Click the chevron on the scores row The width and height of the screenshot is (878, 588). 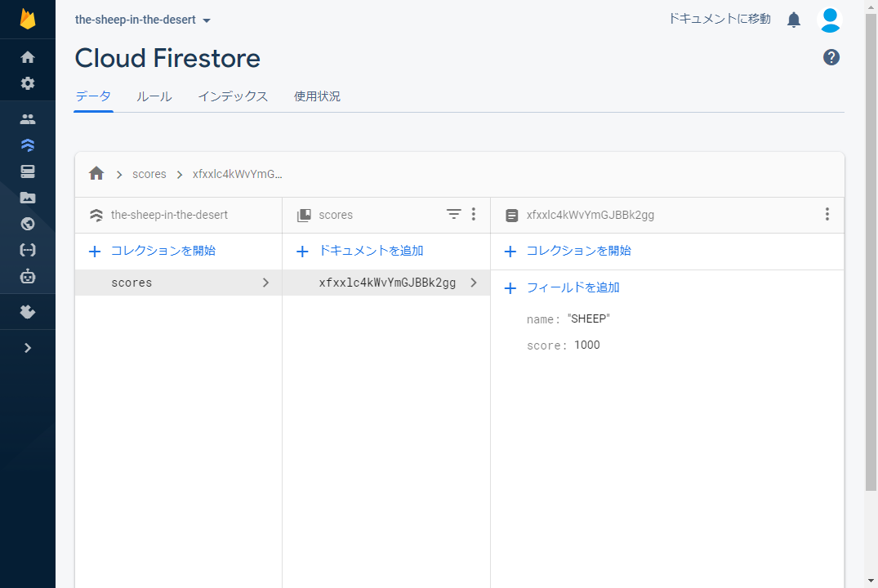[x=266, y=283]
